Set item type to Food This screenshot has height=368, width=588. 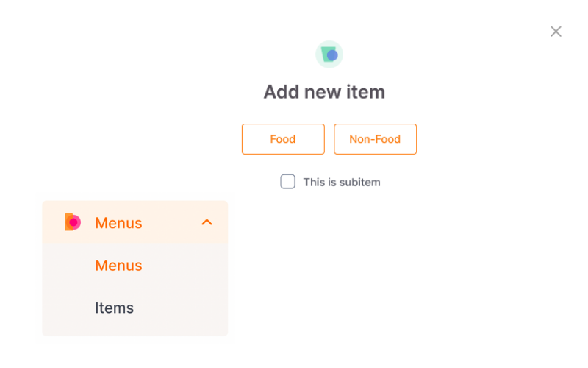pyautogui.click(x=283, y=139)
